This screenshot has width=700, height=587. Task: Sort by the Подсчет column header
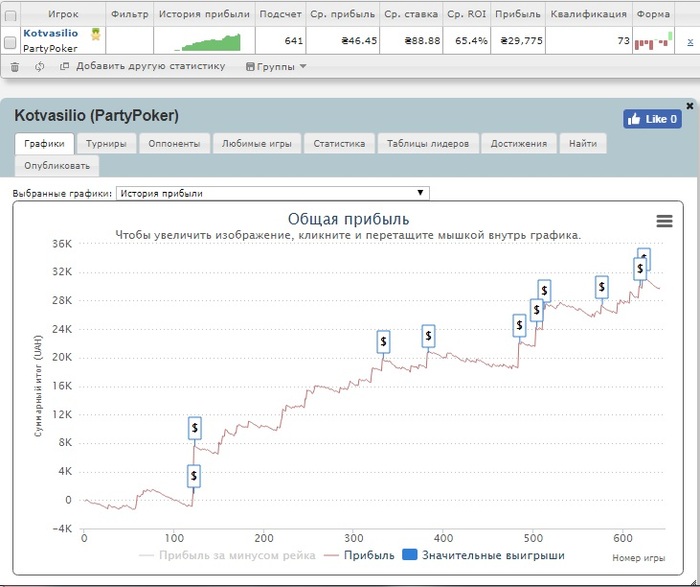280,14
